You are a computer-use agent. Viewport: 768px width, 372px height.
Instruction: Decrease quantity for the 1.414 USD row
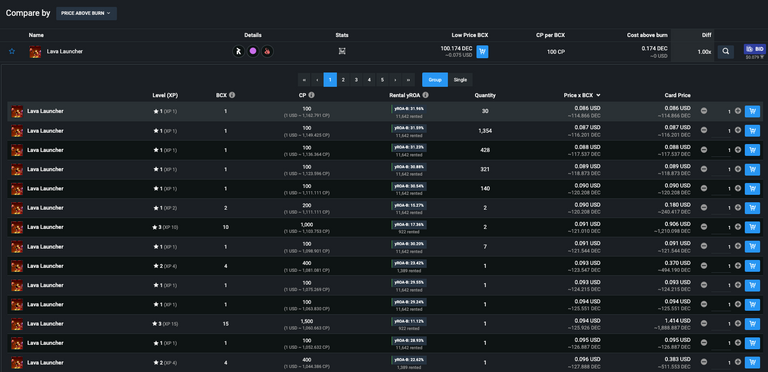(x=704, y=324)
